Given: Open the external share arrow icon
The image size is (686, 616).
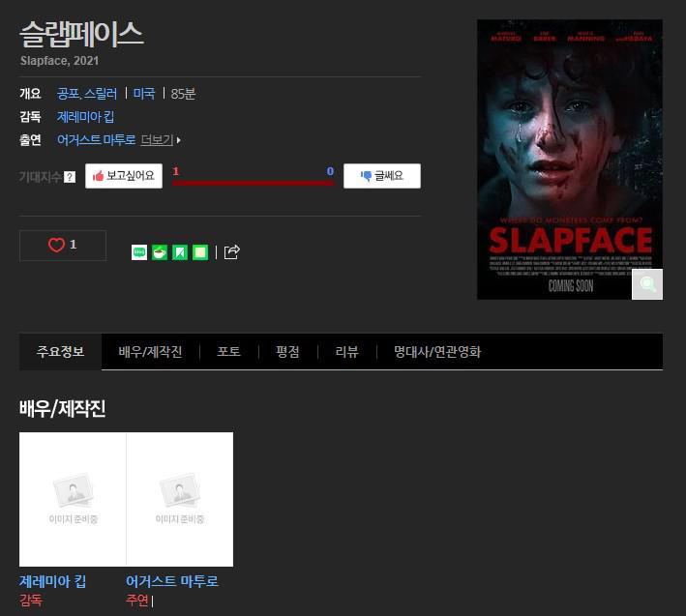Looking at the screenshot, I should [232, 251].
